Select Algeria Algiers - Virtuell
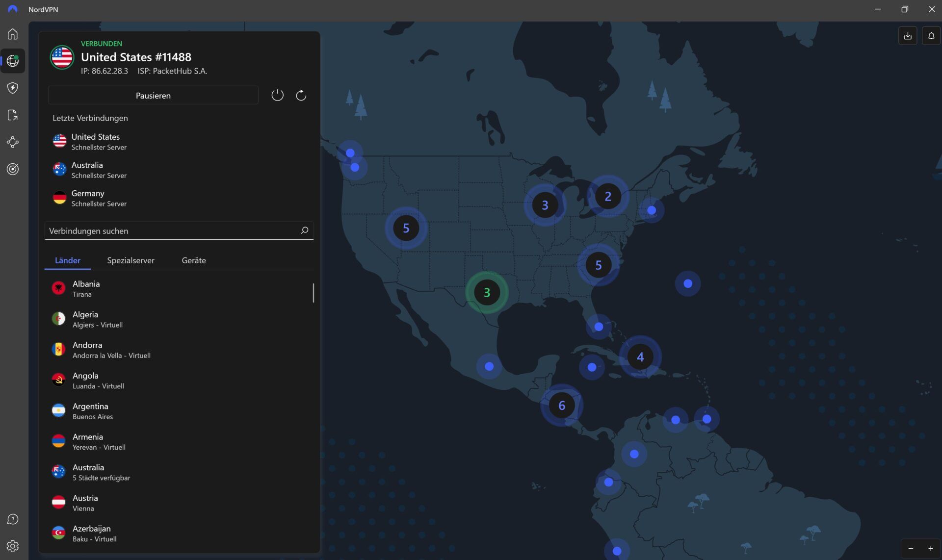 coord(178,319)
